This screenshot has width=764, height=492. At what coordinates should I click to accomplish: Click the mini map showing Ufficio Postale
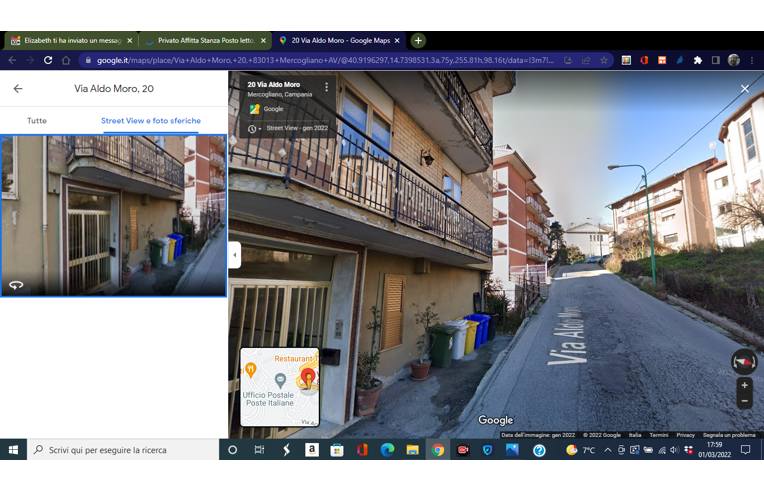click(280, 387)
